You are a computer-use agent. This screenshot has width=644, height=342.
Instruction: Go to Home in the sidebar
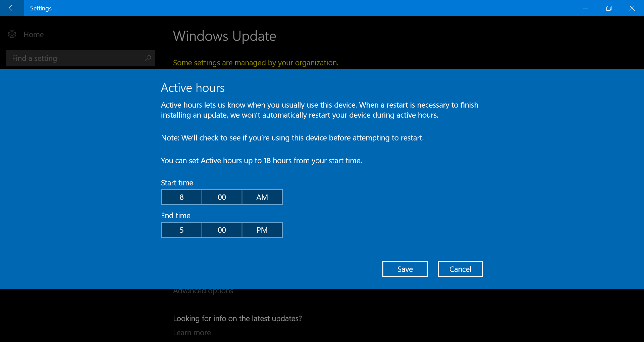[34, 35]
